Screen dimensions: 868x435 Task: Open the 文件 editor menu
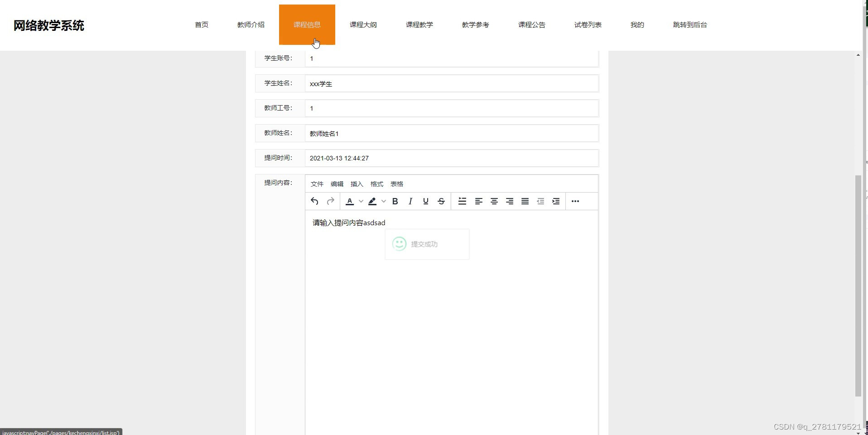pos(317,184)
